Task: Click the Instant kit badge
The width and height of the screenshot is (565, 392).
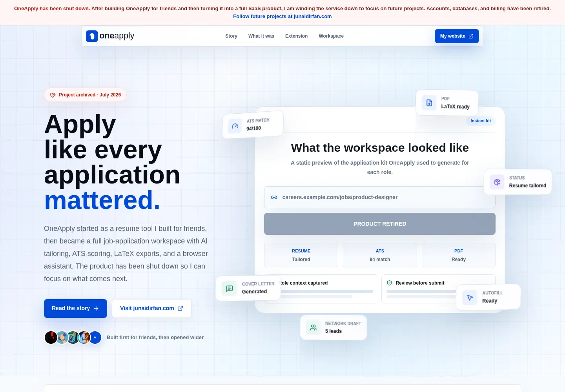Action: (481, 121)
